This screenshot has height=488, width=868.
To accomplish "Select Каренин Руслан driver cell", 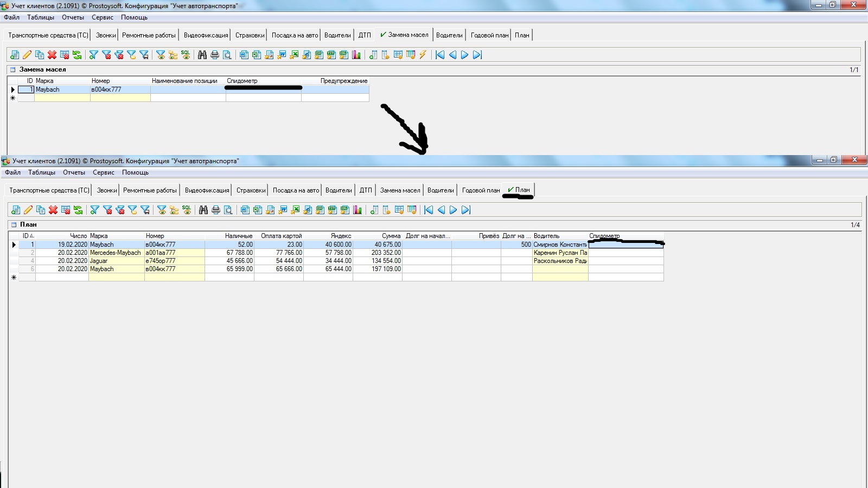I will [560, 253].
